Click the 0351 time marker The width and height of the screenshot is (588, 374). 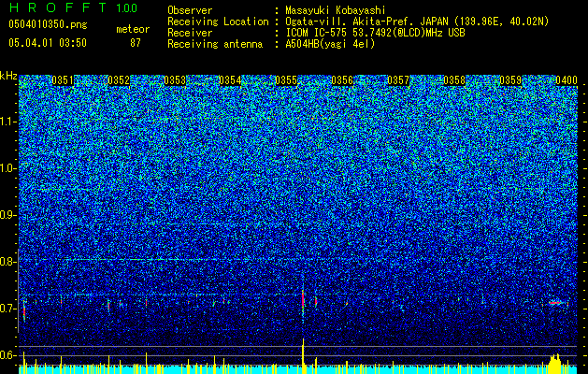point(63,80)
